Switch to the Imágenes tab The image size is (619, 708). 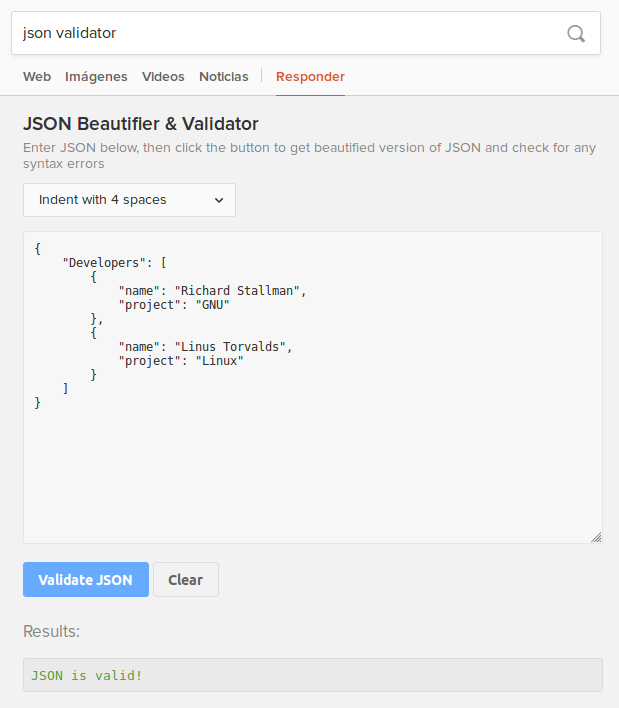(x=96, y=77)
